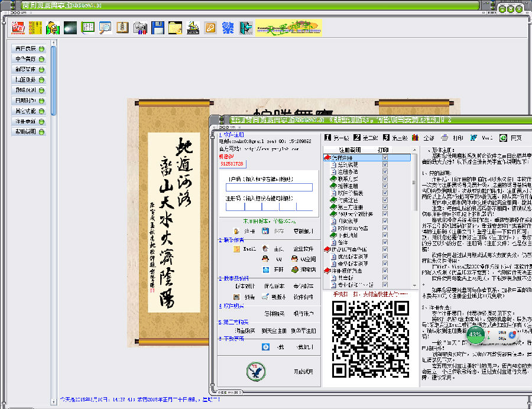Toggle print checkbox for 怎样注册 row

pos(385,158)
